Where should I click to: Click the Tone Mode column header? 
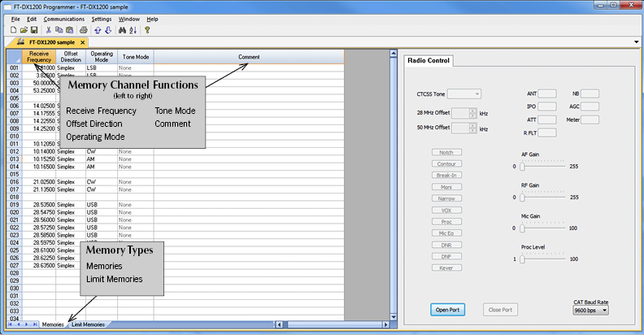(x=136, y=57)
